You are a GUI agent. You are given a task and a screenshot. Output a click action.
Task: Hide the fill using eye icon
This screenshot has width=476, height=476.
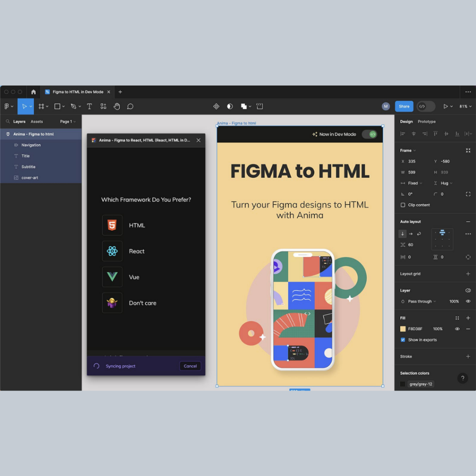click(x=457, y=329)
